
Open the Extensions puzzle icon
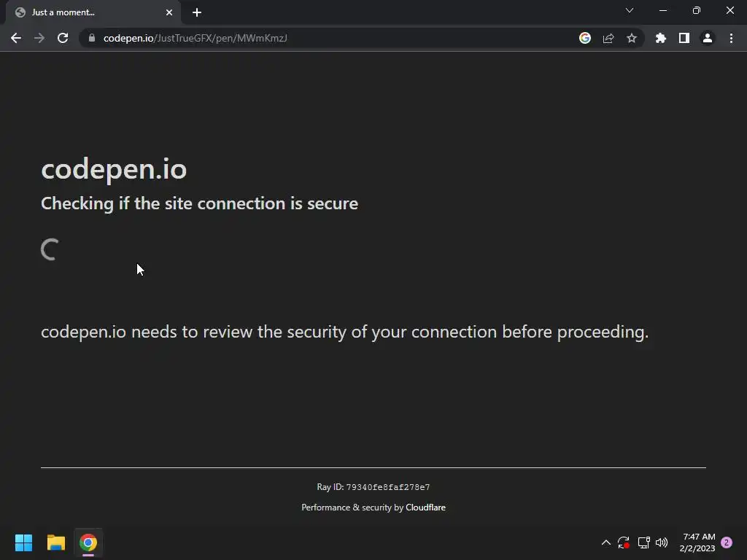(661, 38)
